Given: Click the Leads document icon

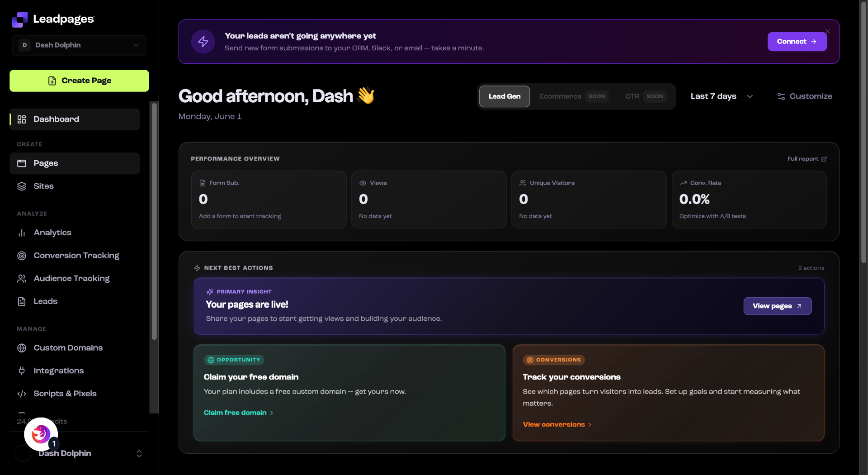Looking at the screenshot, I should tap(22, 302).
